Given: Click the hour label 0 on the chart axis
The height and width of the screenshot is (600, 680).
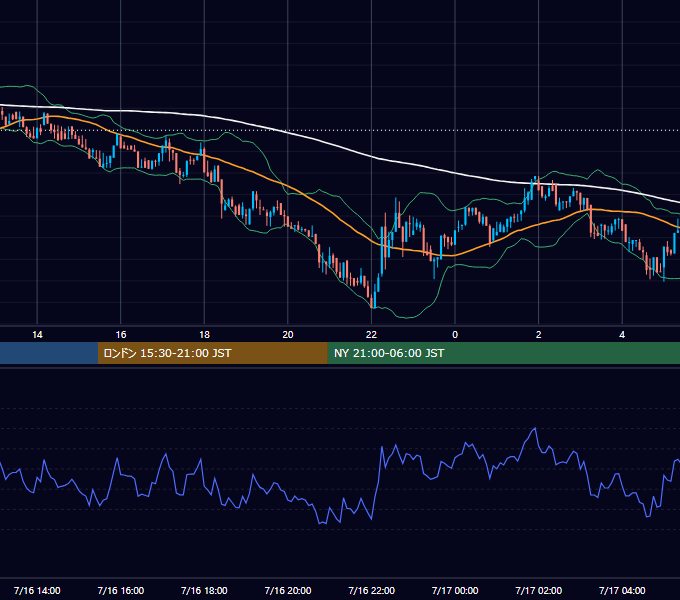Looking at the screenshot, I should point(455,335).
